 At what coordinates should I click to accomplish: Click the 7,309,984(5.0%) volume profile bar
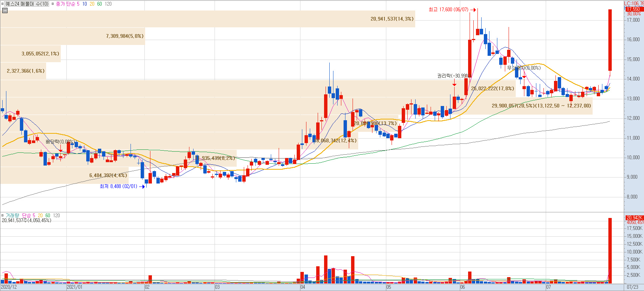point(72,36)
